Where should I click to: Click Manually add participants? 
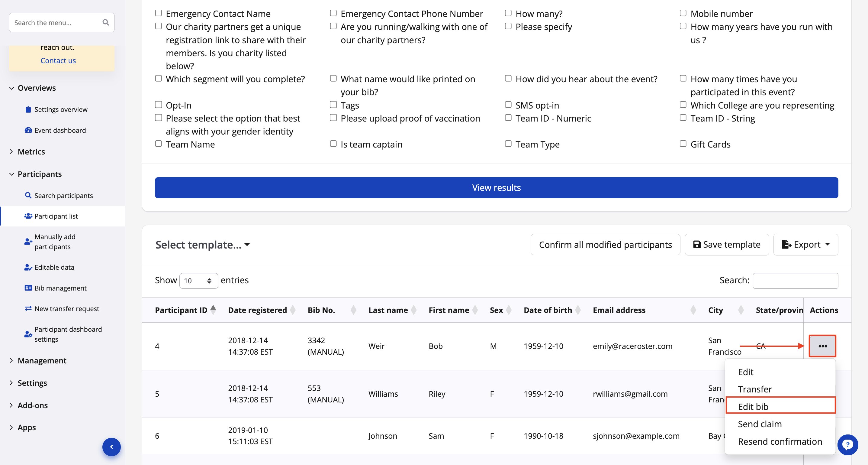click(55, 242)
